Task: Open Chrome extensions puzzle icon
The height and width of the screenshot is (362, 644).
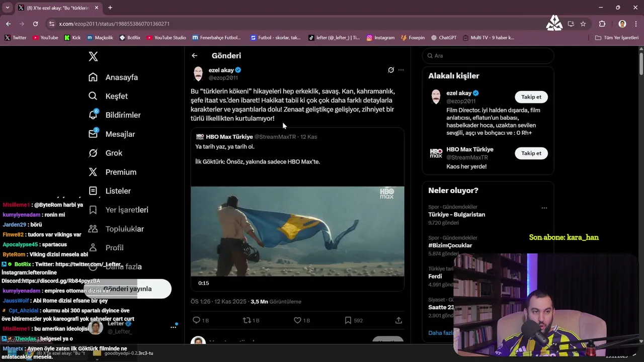Action: (x=602, y=24)
